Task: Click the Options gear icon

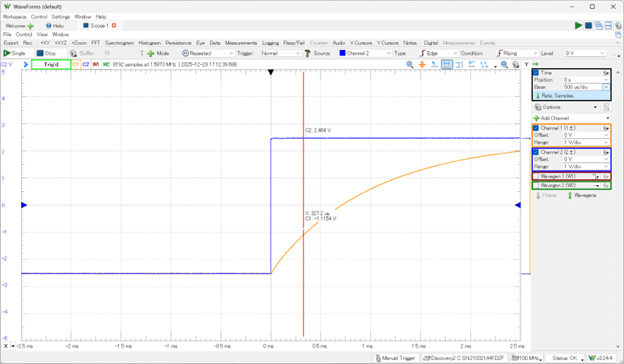Action: tap(538, 107)
